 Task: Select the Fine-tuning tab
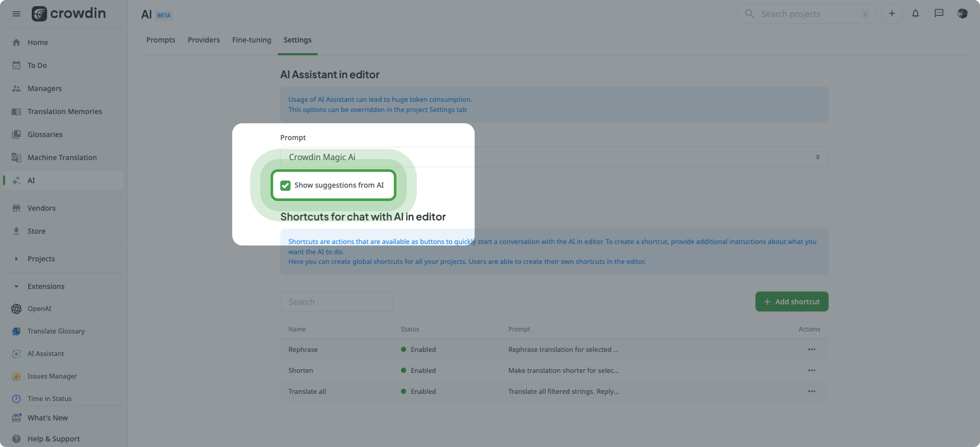(x=251, y=39)
